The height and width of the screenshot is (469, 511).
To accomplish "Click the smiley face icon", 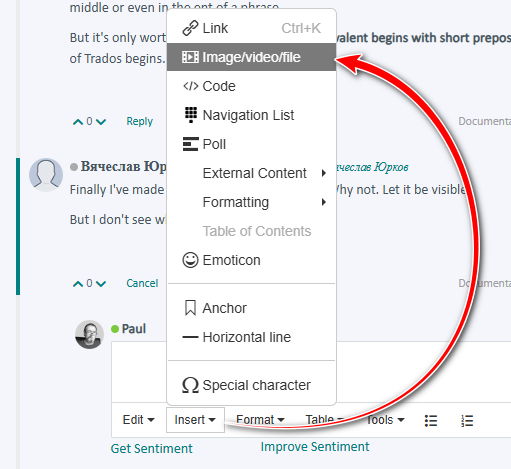I will pyautogui.click(x=190, y=260).
